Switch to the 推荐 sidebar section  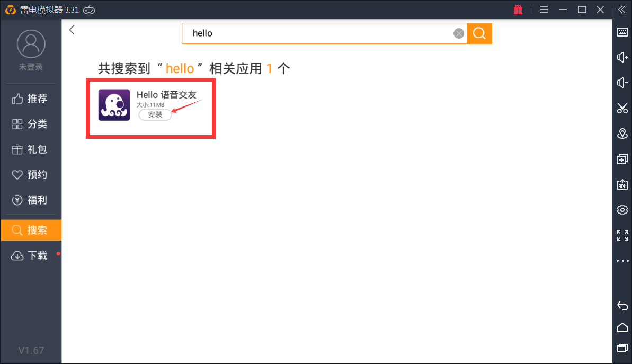click(30, 99)
